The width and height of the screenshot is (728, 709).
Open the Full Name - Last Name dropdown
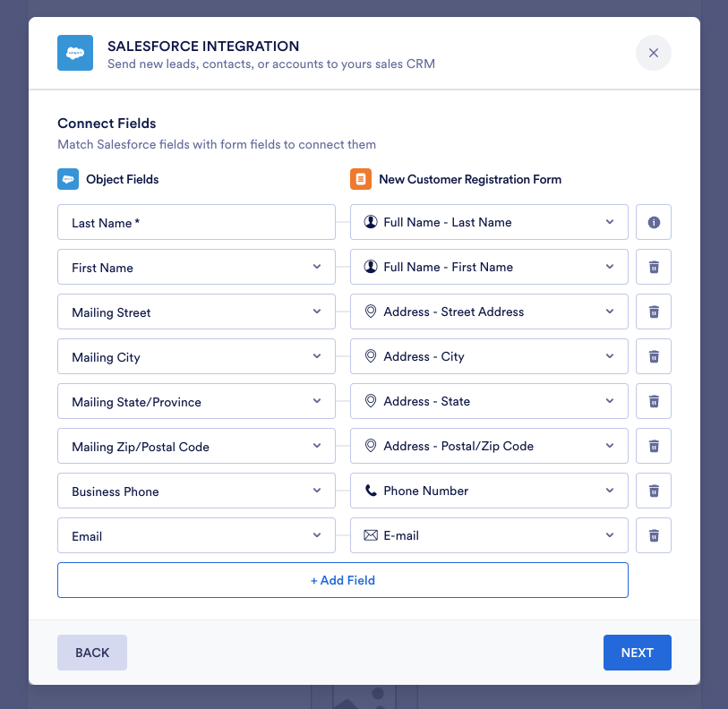(489, 222)
